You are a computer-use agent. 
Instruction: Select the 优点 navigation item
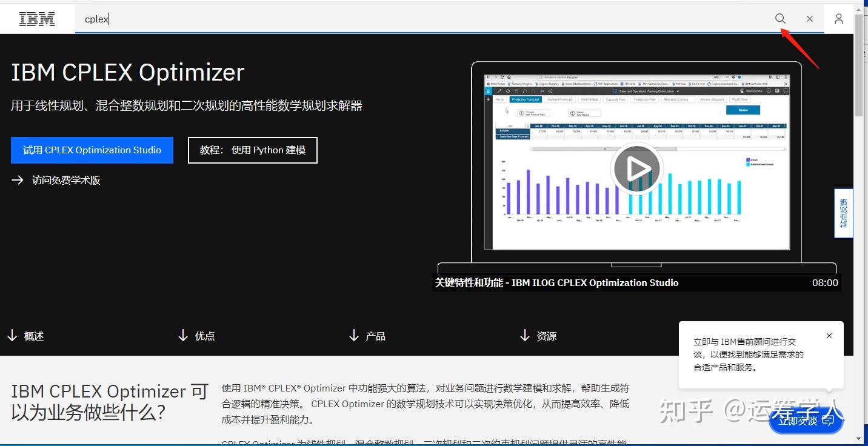click(x=205, y=335)
